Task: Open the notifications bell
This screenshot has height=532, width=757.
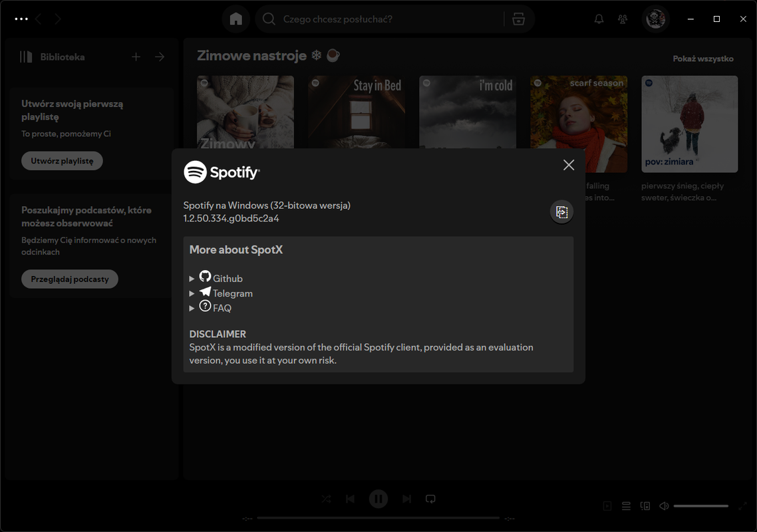Action: 599,19
